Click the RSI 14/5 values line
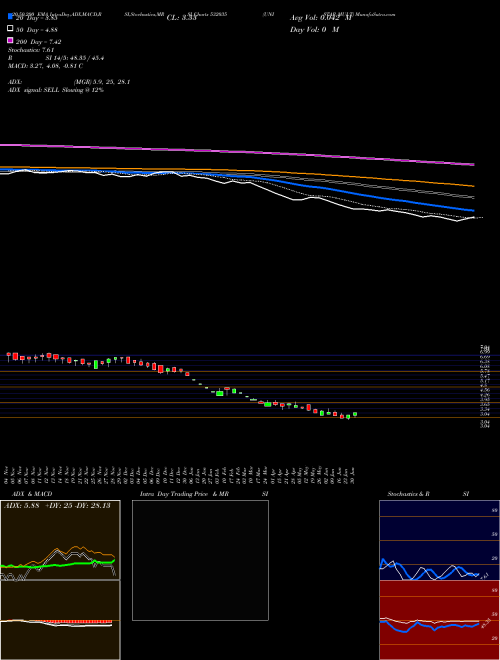This screenshot has width=500, height=660. (x=56, y=58)
